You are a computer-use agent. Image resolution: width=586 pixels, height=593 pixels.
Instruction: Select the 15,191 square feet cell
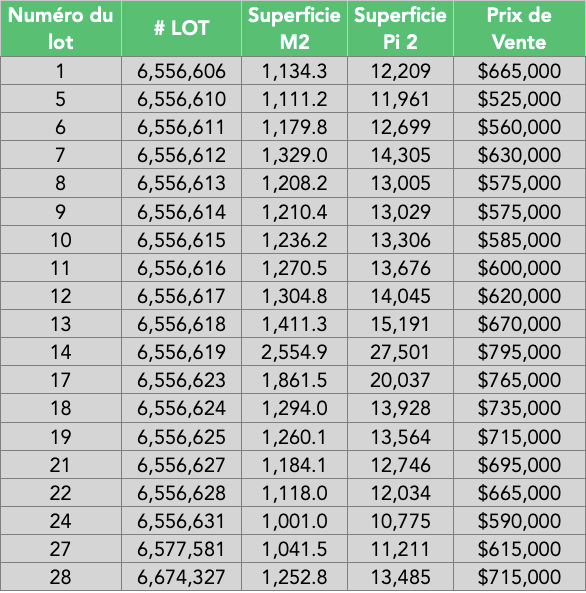400,324
